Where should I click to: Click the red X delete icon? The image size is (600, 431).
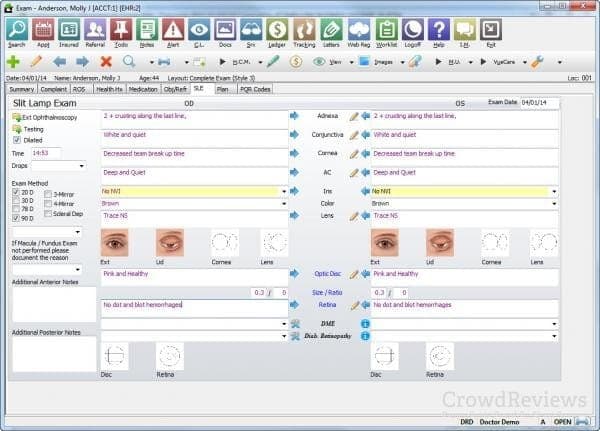tap(106, 62)
